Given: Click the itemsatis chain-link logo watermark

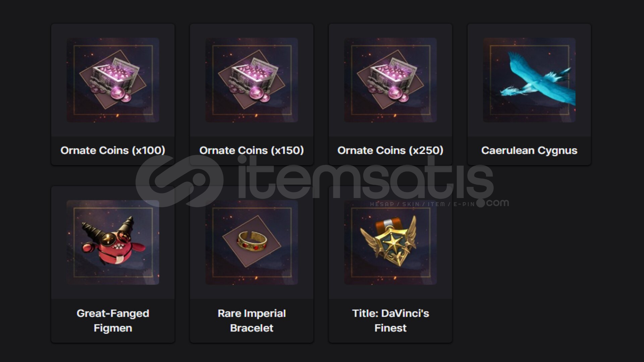Looking at the screenshot, I should [179, 181].
